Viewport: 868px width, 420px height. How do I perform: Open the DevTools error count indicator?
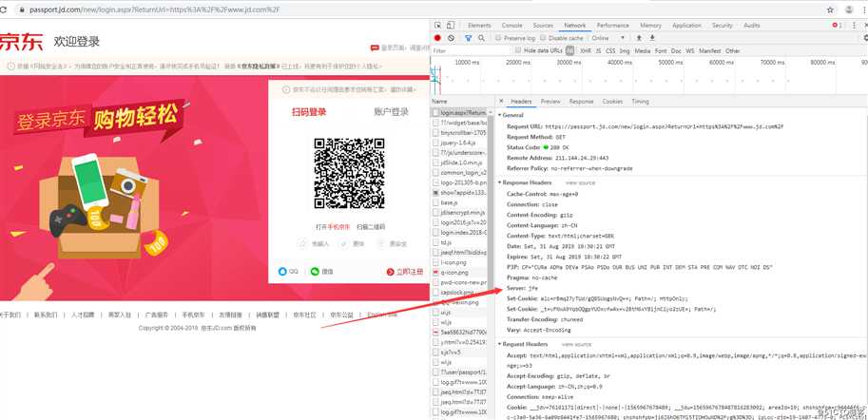[x=837, y=26]
